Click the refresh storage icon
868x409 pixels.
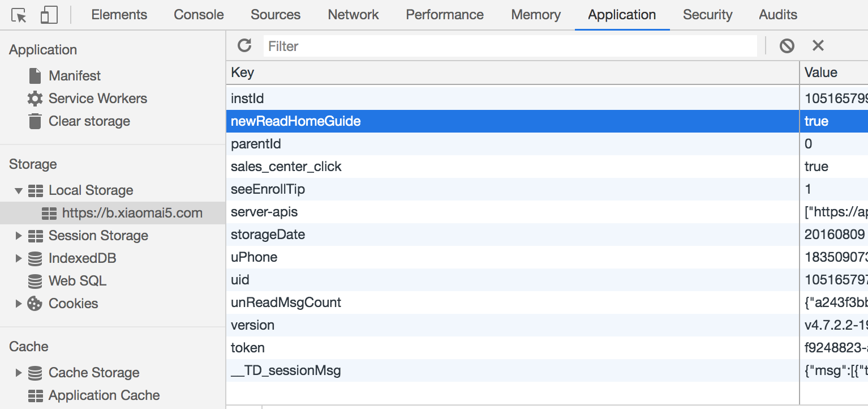click(x=244, y=46)
